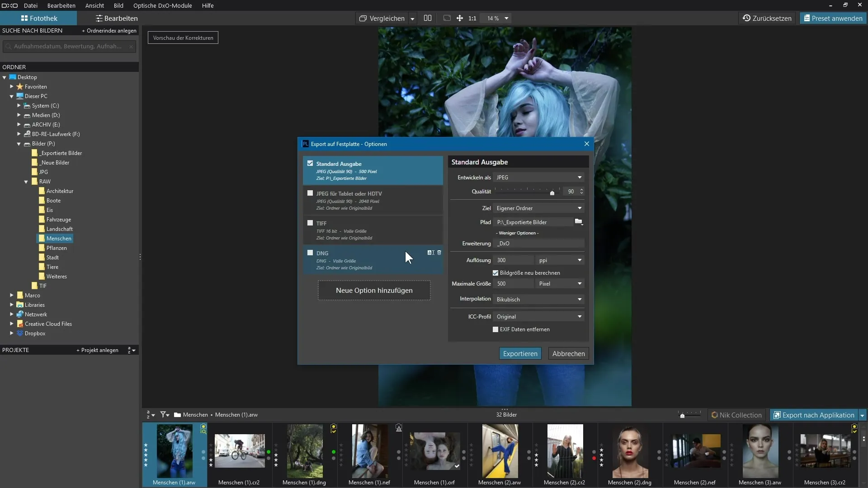This screenshot has width=868, height=488.
Task: Enable JPEG für Tablet oder HDTV option
Action: 310,193
